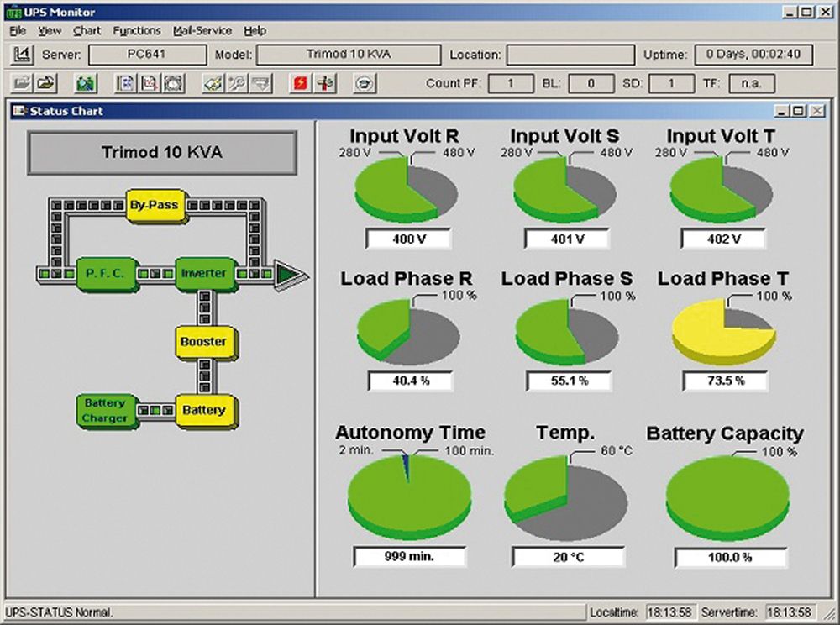Open the View menu

pyautogui.click(x=50, y=30)
